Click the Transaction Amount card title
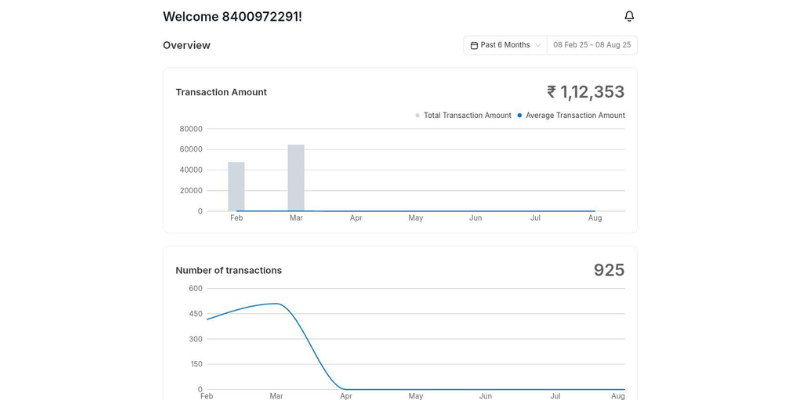This screenshot has height=400, width=800. (221, 92)
